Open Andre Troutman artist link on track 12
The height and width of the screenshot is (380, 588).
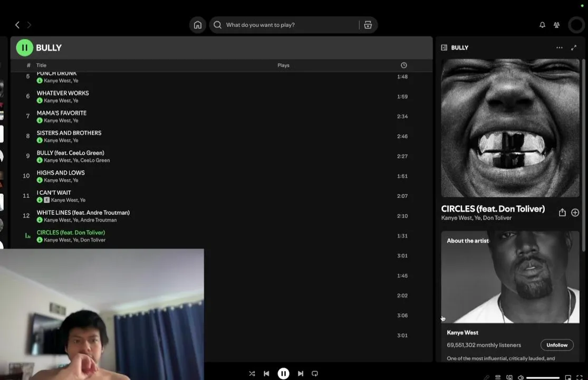(98, 220)
